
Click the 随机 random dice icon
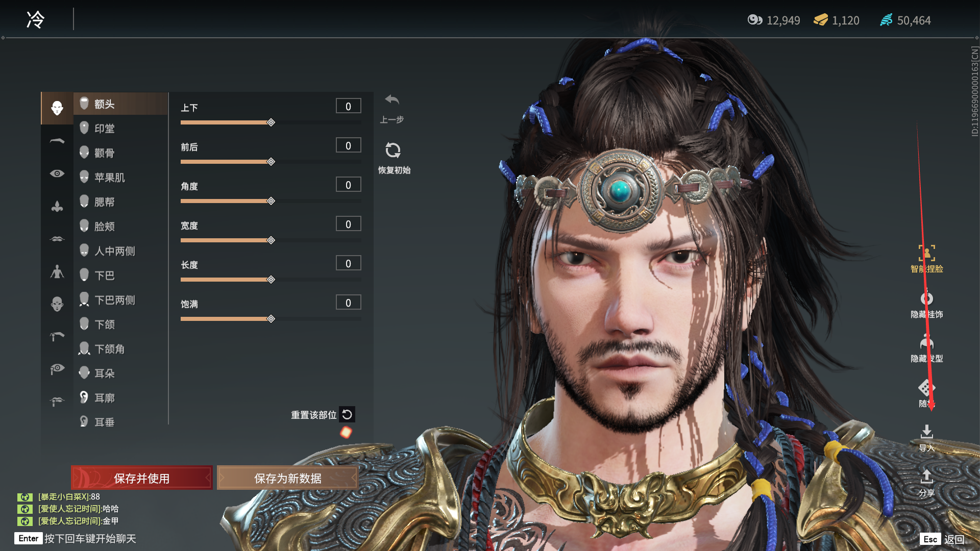926,388
